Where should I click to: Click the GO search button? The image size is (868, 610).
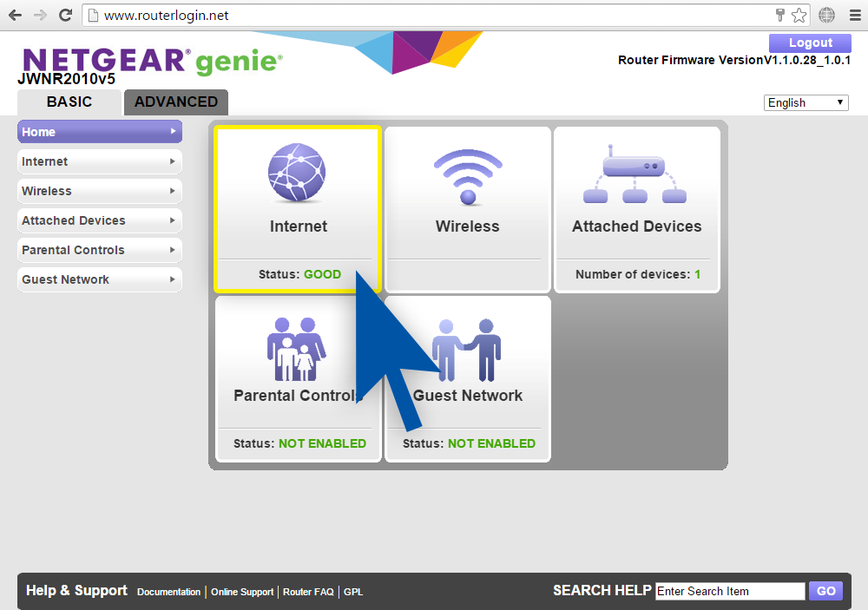pos(826,591)
